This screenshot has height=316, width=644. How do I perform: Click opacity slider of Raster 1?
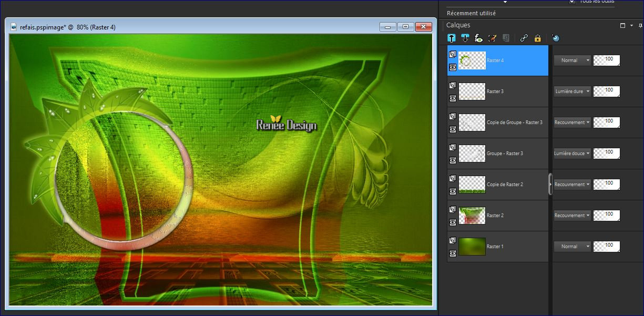click(607, 247)
